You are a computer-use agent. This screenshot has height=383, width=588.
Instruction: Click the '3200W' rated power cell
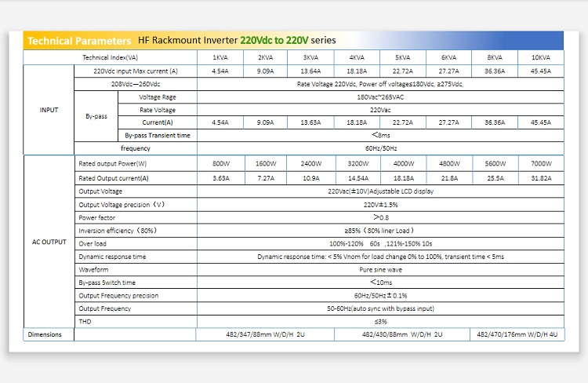(358, 164)
